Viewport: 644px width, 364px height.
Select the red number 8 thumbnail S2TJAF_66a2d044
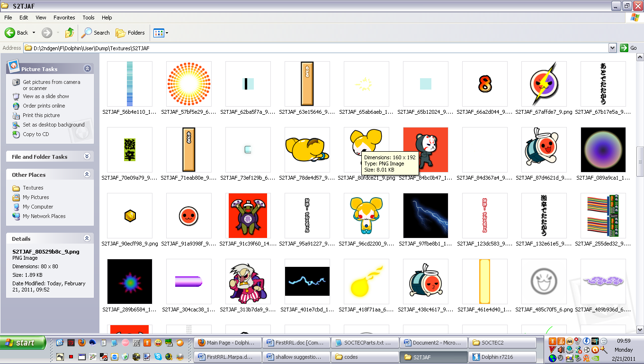485,83
